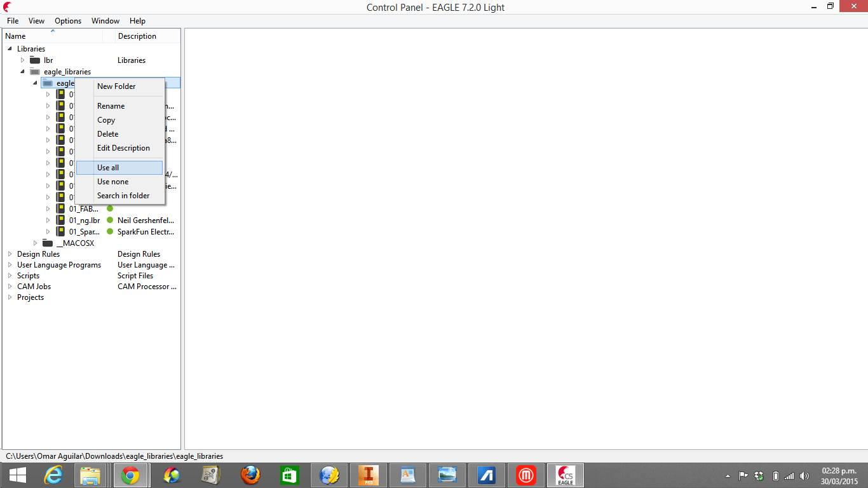Switch to Google Chrome in taskbar

[x=130, y=475]
